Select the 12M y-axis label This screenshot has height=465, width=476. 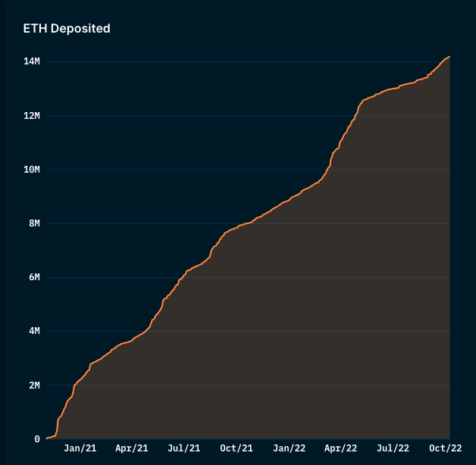click(31, 115)
